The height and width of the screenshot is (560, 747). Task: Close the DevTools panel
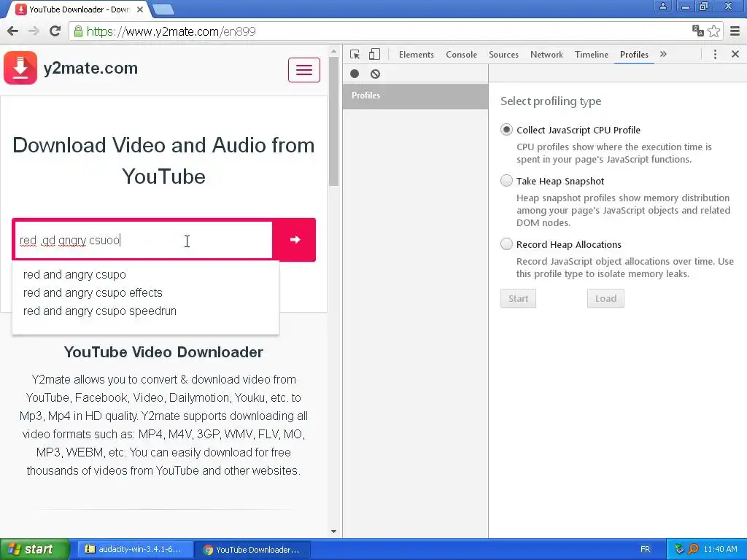click(x=735, y=54)
